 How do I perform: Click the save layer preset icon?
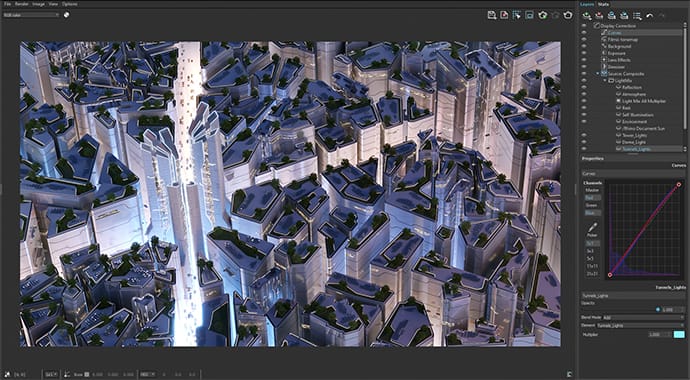click(612, 15)
